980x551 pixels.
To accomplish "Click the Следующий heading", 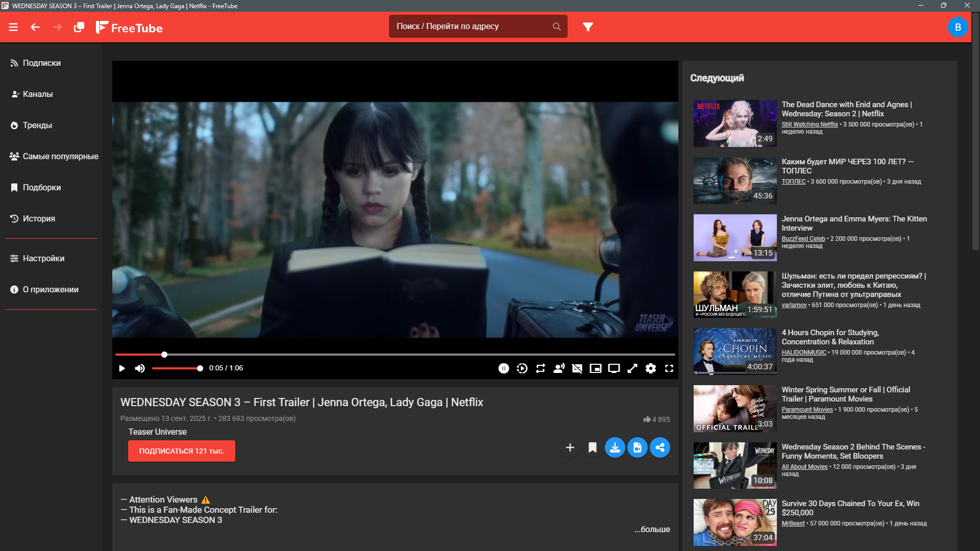I will [717, 78].
